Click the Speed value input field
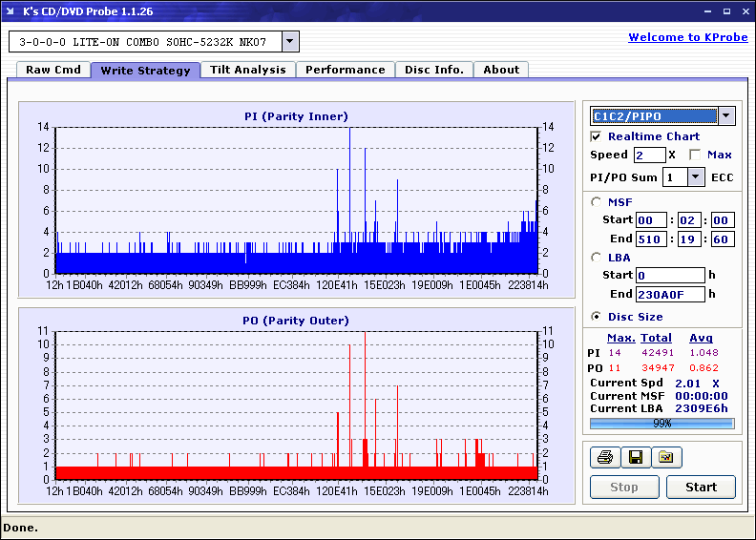The image size is (756, 540). (649, 155)
